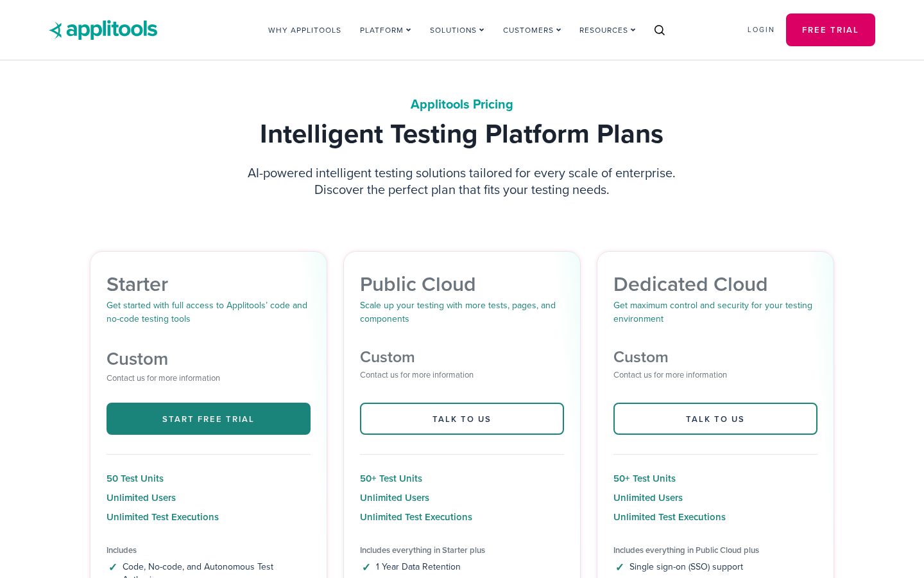Click 'Get maximum control and security' description
The width and height of the screenshot is (924, 578).
click(x=713, y=312)
